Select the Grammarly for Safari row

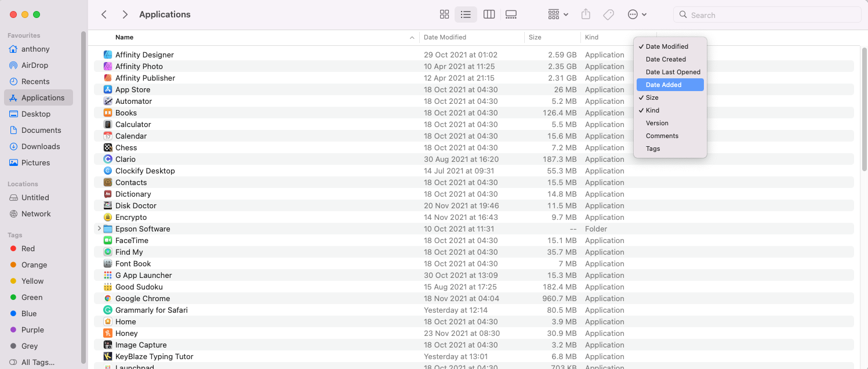pyautogui.click(x=474, y=310)
